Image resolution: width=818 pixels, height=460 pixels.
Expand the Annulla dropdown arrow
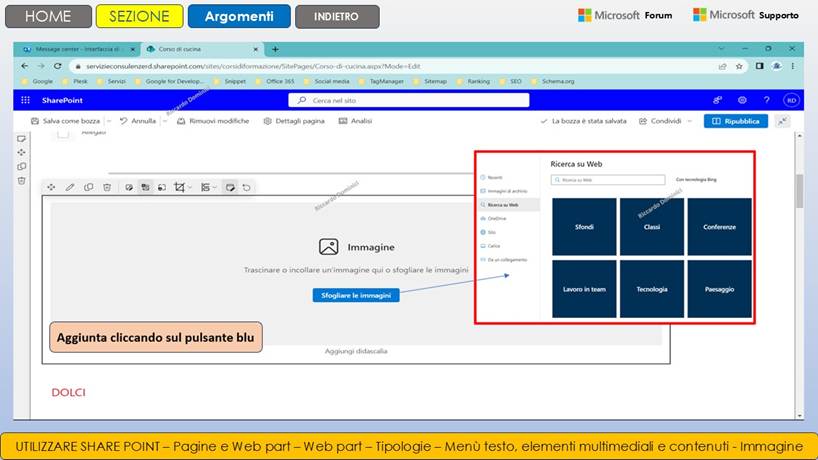165,121
